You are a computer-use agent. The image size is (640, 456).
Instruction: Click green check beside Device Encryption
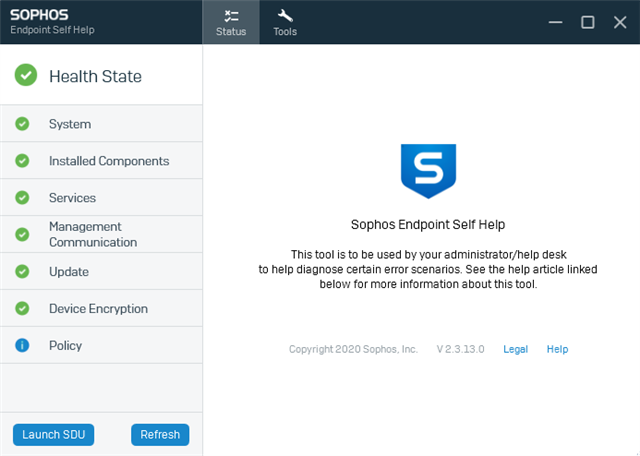(x=22, y=308)
